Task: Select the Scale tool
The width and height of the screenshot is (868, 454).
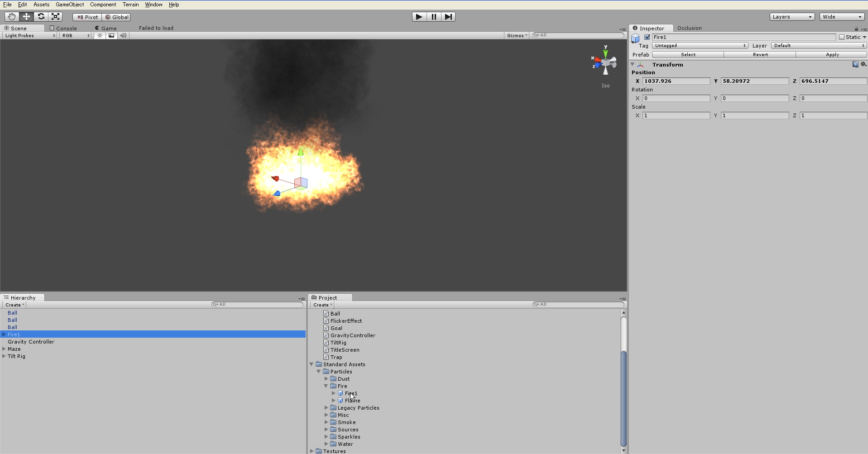Action: point(56,17)
